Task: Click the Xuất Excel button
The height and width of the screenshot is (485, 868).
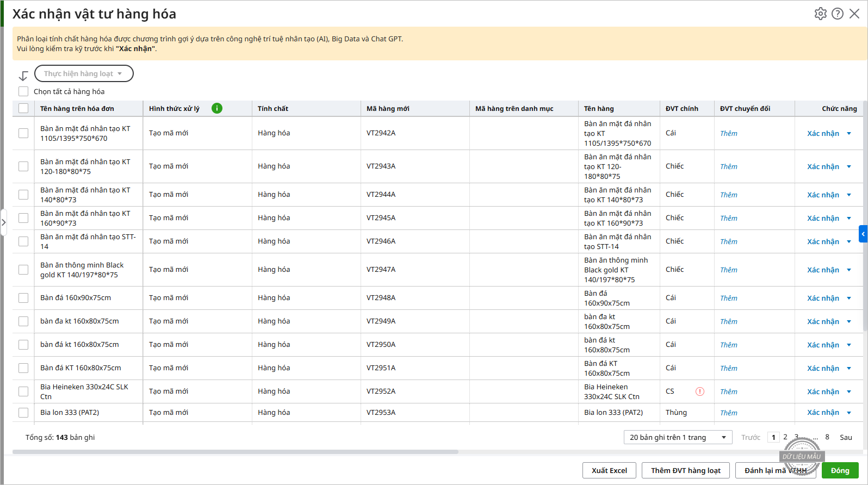Action: [609, 470]
